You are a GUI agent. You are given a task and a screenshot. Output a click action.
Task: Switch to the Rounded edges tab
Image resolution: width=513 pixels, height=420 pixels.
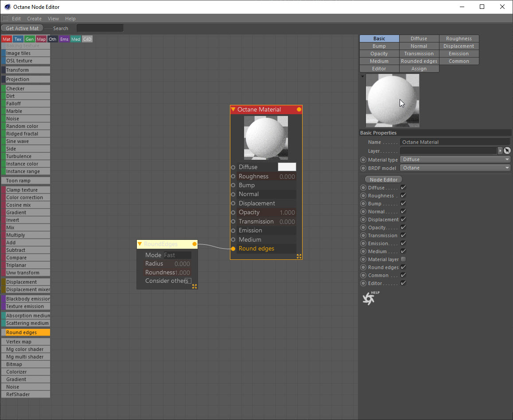[x=419, y=61]
